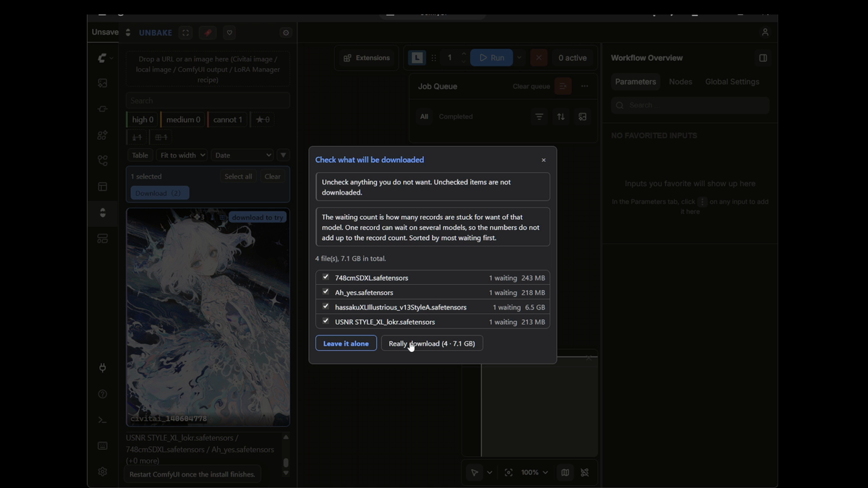Open the help question mark icon
The image size is (868, 488).
[x=103, y=394]
